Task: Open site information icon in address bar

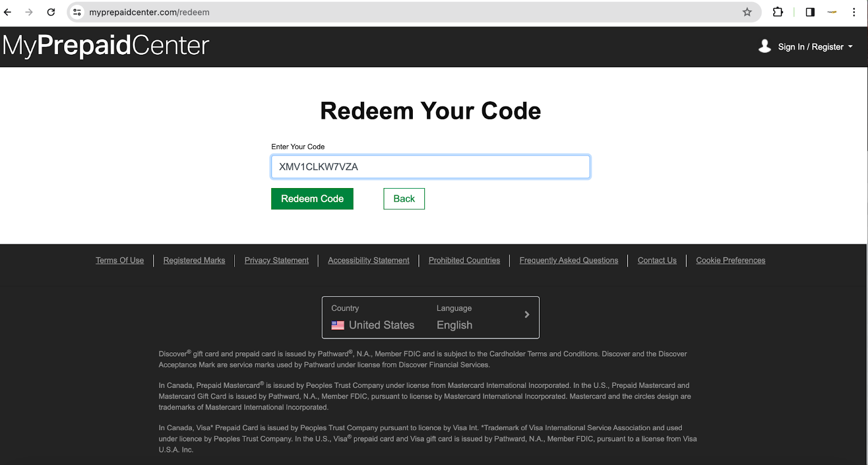Action: pos(78,12)
